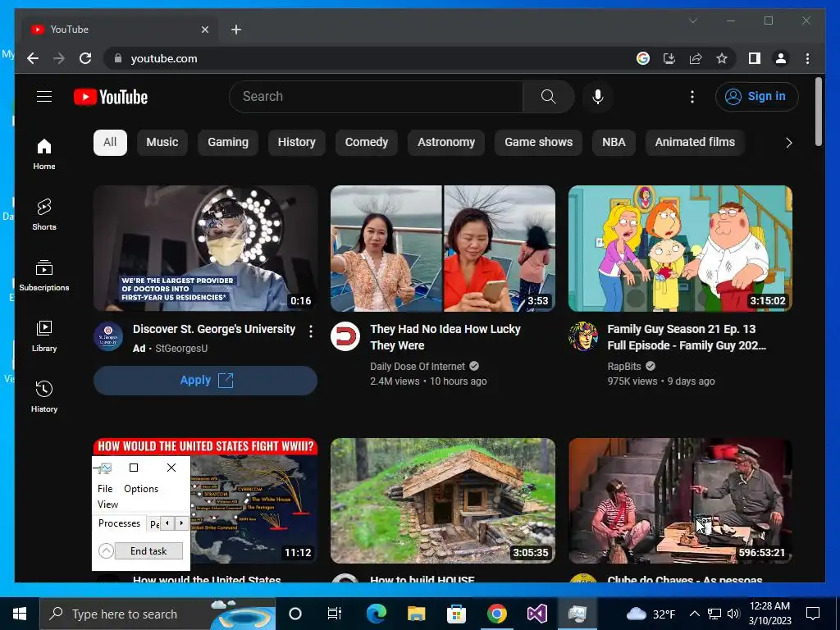Open the RapBits channel name link
The image size is (840, 630).
(x=624, y=367)
